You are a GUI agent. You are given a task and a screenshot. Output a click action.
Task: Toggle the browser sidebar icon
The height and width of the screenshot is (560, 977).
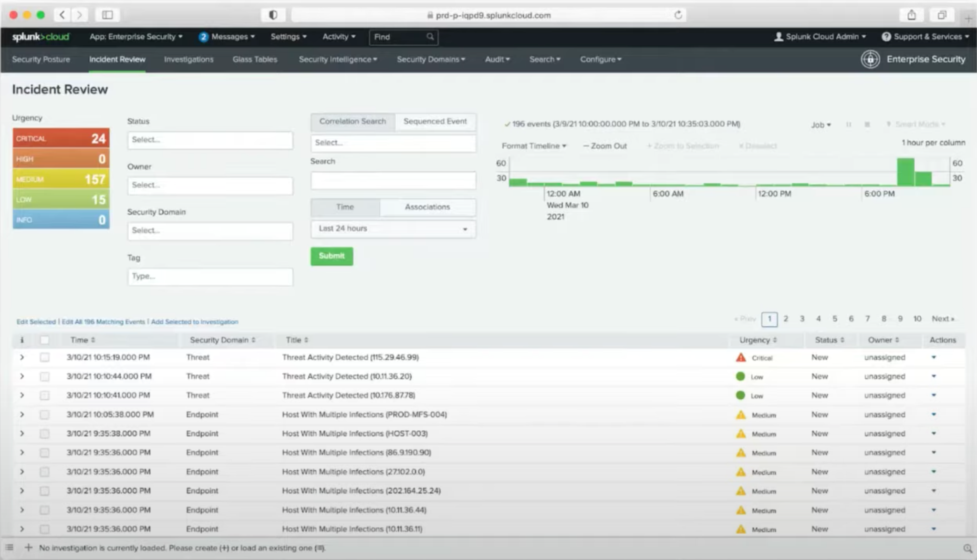[x=107, y=15]
